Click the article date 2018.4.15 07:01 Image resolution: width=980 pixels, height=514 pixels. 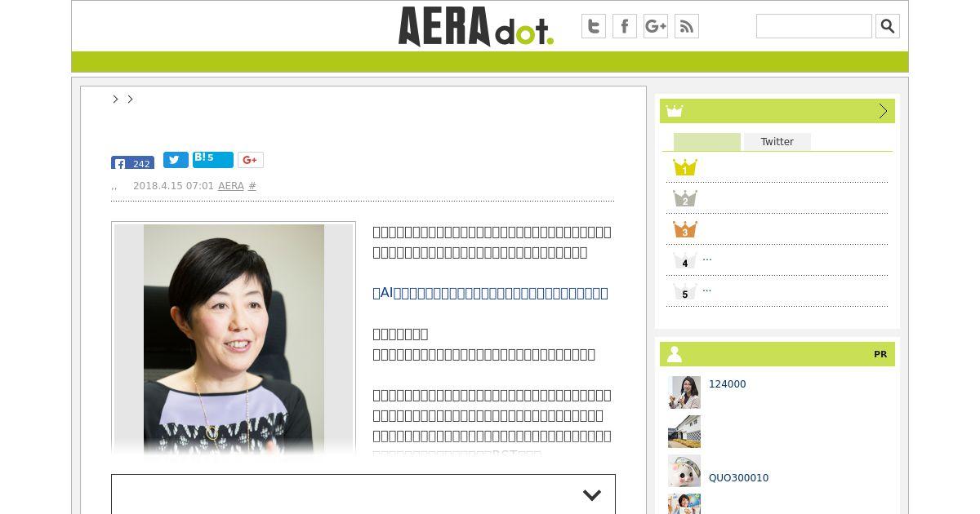click(173, 186)
